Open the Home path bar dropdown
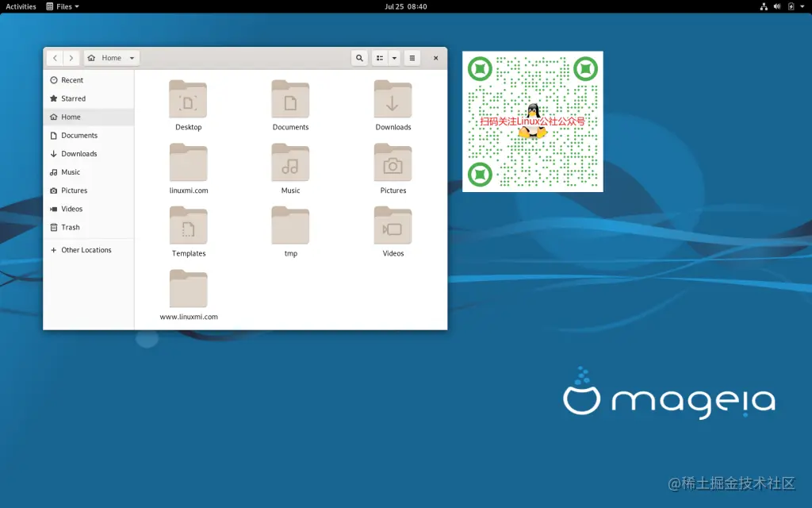812x508 pixels. (112, 58)
